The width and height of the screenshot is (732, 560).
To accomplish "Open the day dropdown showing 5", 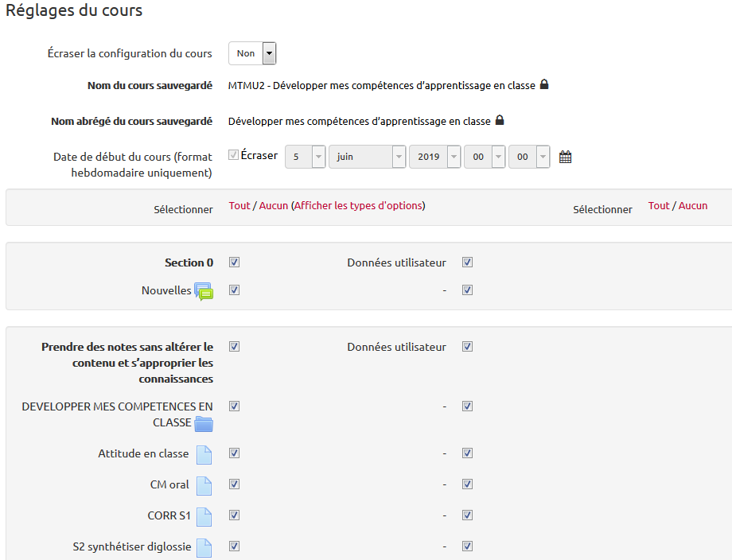I will (x=305, y=157).
